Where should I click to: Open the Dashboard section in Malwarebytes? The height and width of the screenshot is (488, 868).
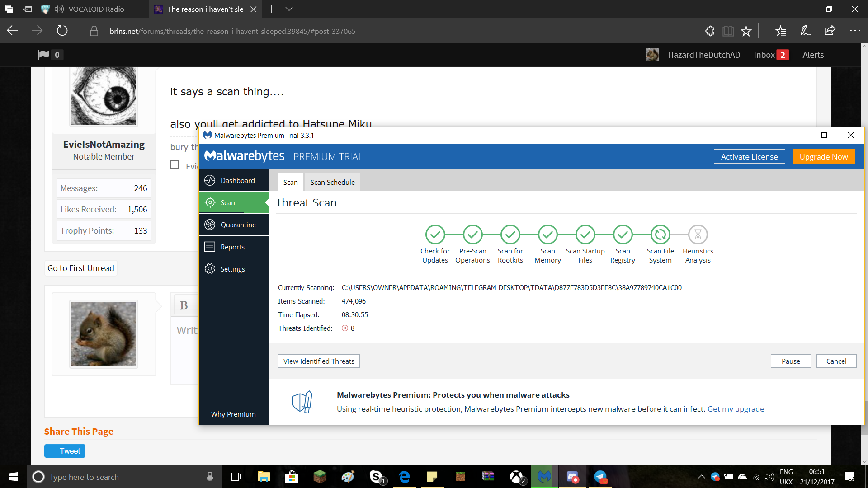[x=234, y=180]
